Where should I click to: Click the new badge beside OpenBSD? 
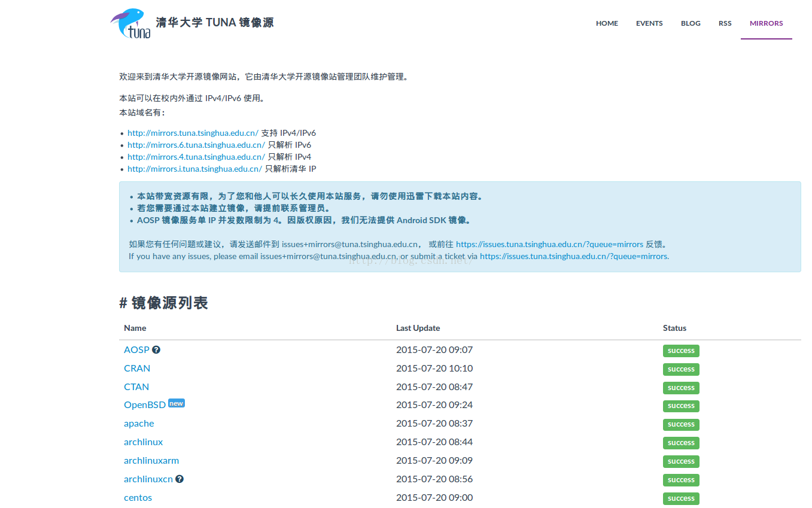point(177,403)
